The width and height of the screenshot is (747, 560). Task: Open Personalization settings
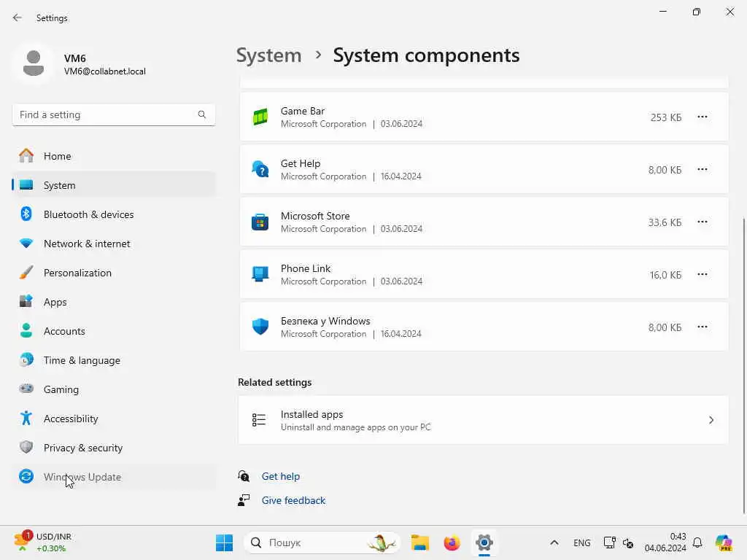tap(113, 273)
